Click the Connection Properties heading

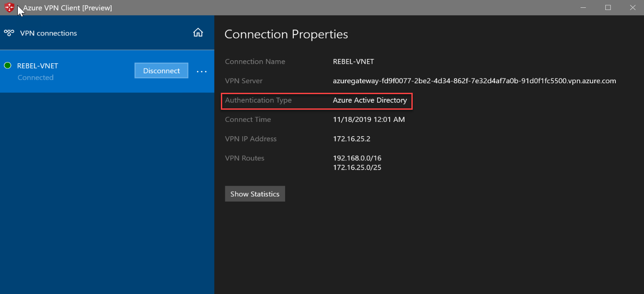coord(286,34)
